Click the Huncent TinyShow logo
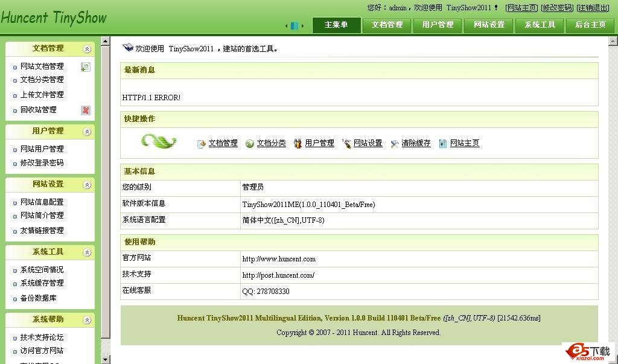The width and height of the screenshot is (618, 364). 54,18
